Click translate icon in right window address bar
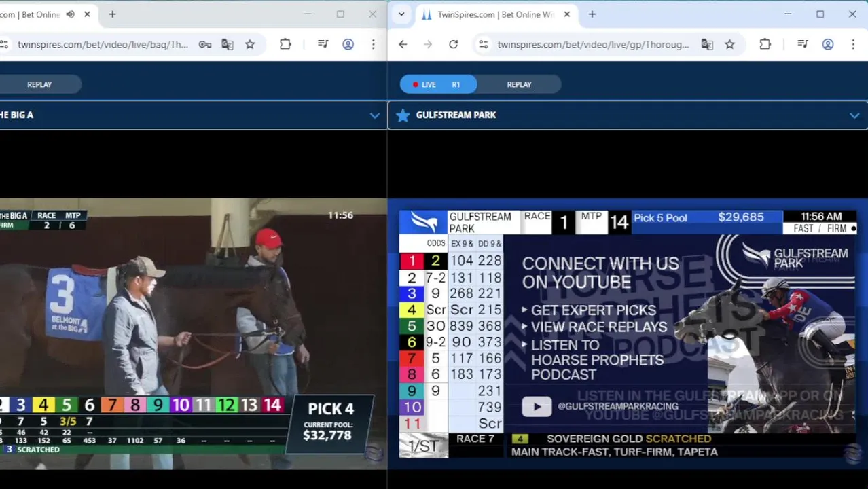This screenshot has height=489, width=868. point(707,44)
